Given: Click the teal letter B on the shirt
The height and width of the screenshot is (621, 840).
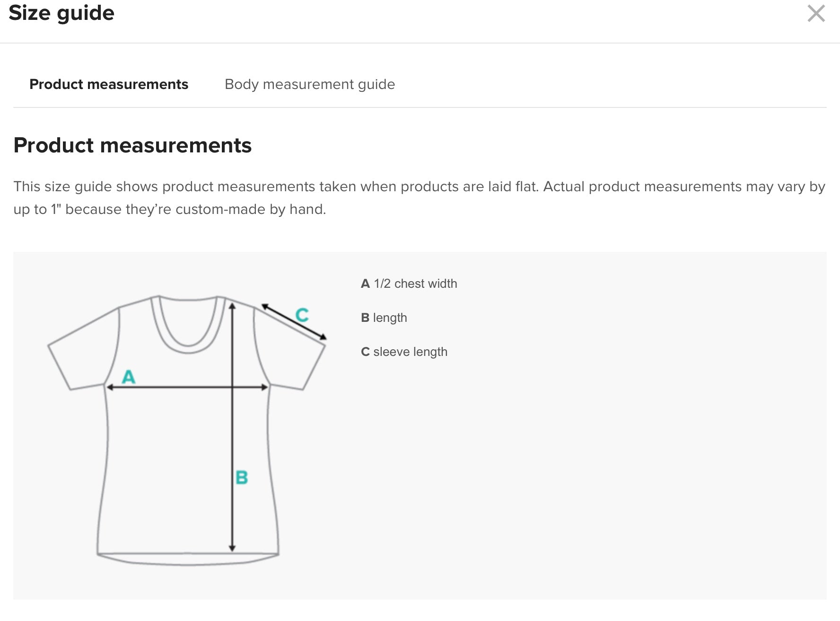Looking at the screenshot, I should (242, 477).
